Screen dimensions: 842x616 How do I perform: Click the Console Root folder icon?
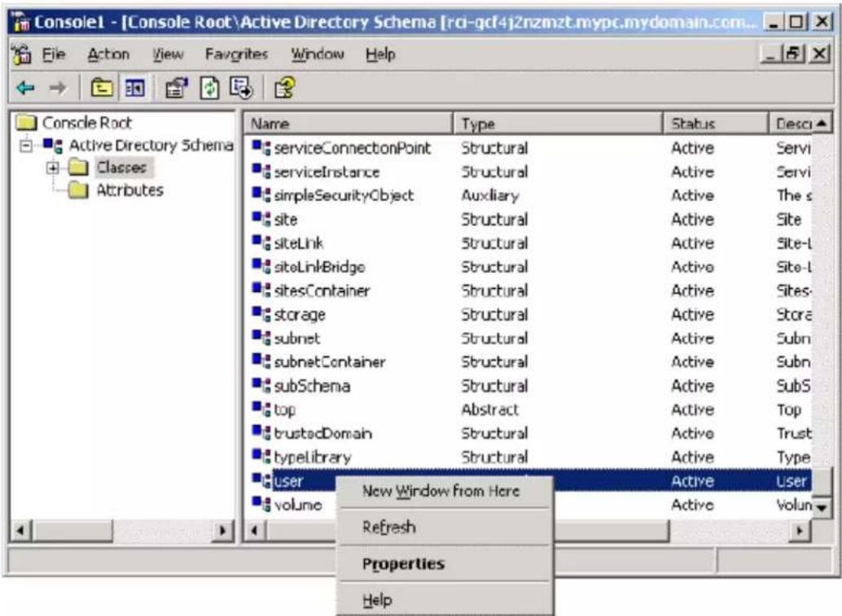(x=26, y=123)
